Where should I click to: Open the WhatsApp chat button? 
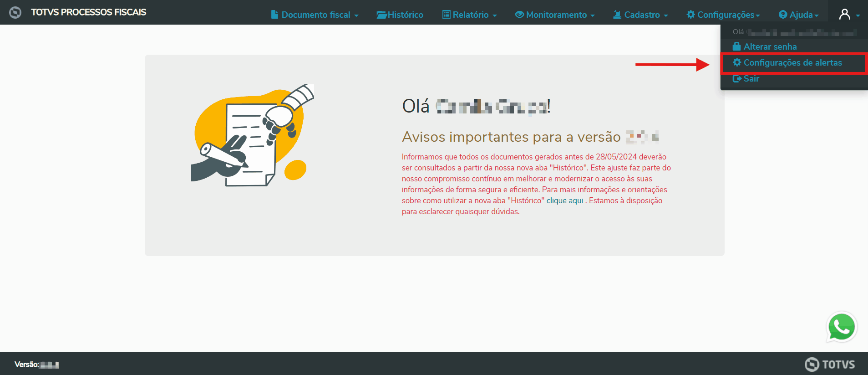point(842,327)
